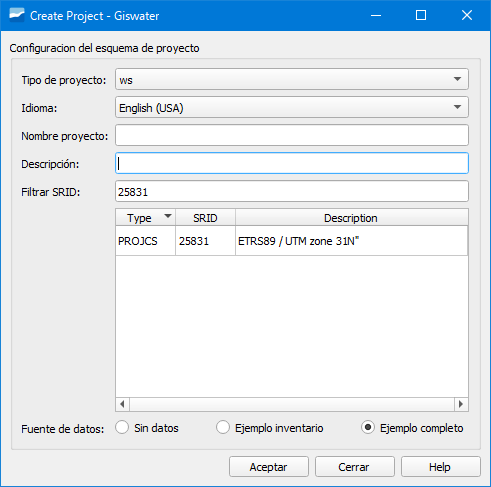Click the Aceptar button

click(x=269, y=467)
